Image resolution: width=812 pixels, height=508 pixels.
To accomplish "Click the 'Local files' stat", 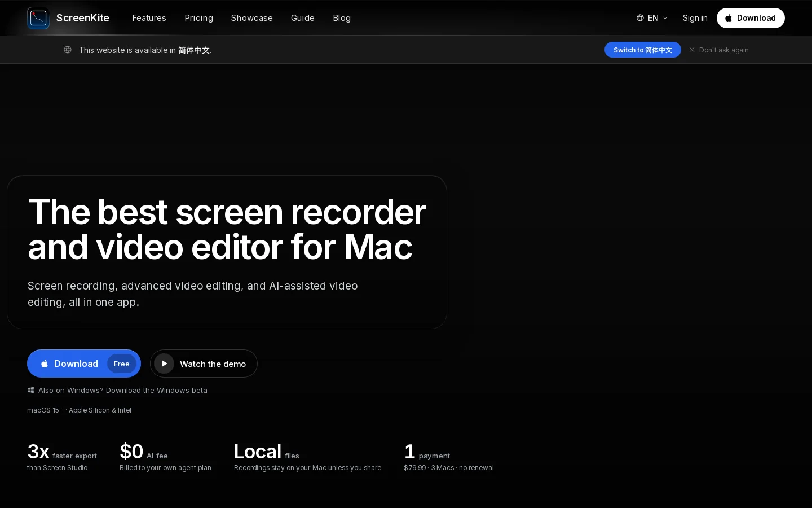I will click(267, 452).
